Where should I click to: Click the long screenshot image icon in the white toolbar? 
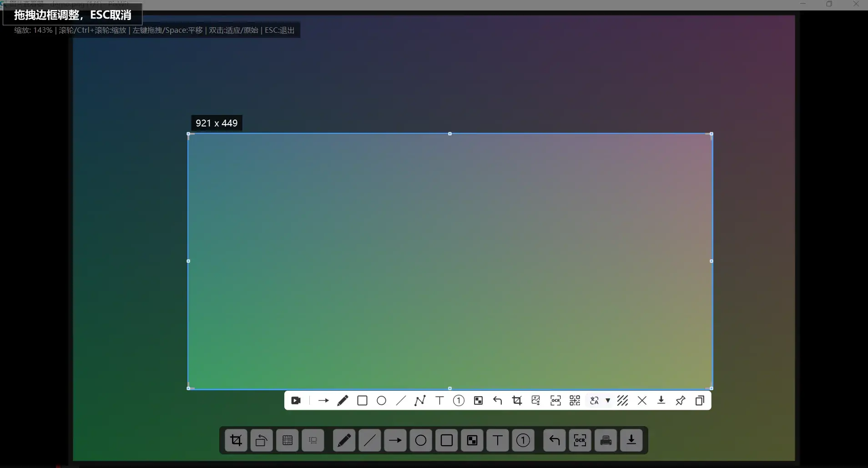click(536, 401)
